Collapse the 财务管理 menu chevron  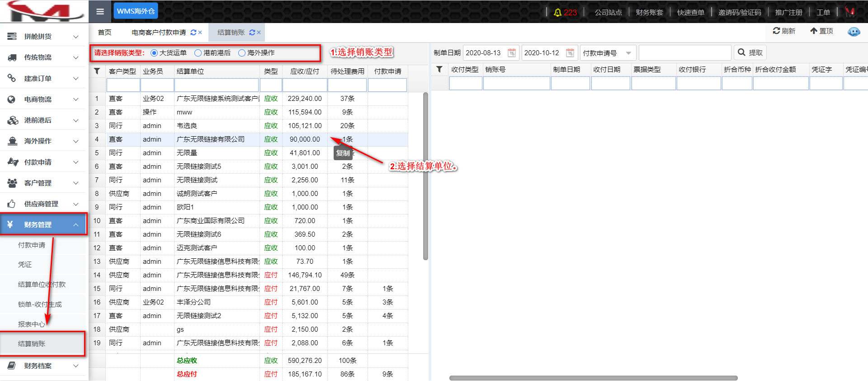coord(76,225)
